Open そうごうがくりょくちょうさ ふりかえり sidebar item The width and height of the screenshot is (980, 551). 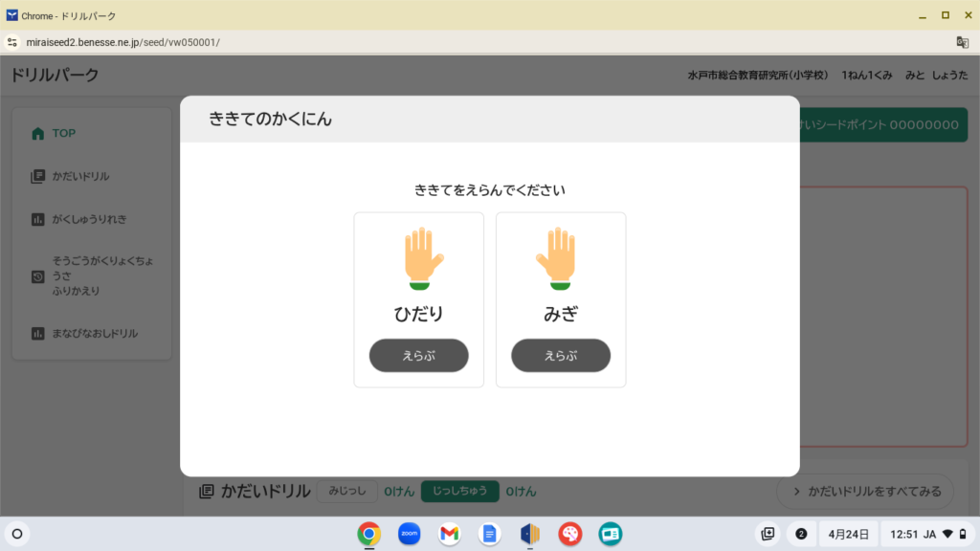pyautogui.click(x=92, y=276)
